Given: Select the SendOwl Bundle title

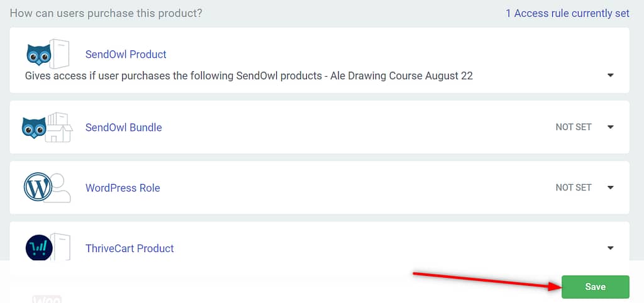Looking at the screenshot, I should [x=124, y=127].
